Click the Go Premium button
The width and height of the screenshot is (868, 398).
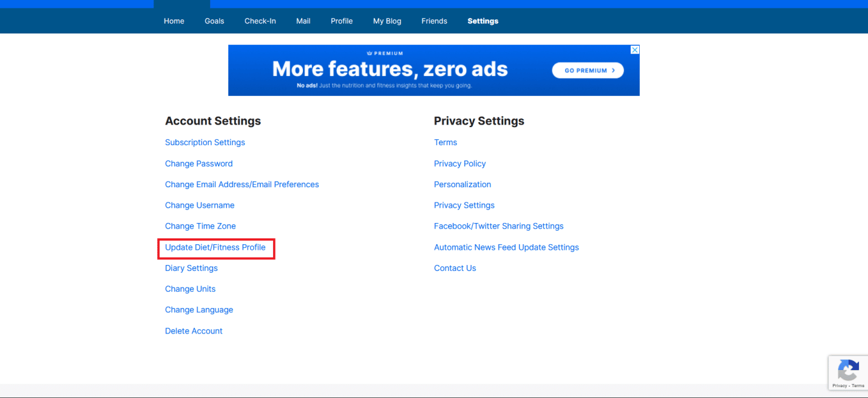coord(587,70)
